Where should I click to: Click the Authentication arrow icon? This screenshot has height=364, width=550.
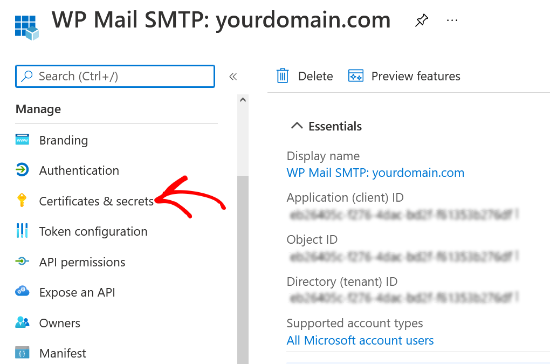tap(22, 170)
